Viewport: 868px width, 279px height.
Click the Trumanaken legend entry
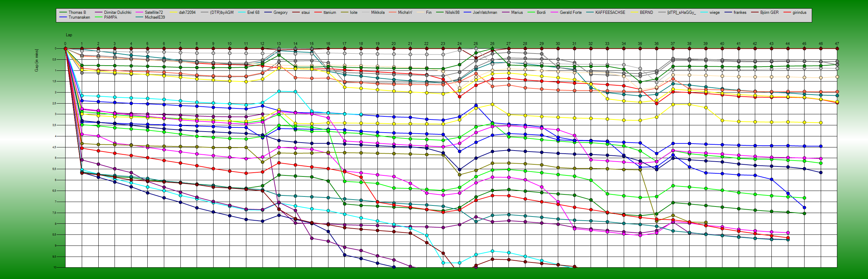(79, 17)
